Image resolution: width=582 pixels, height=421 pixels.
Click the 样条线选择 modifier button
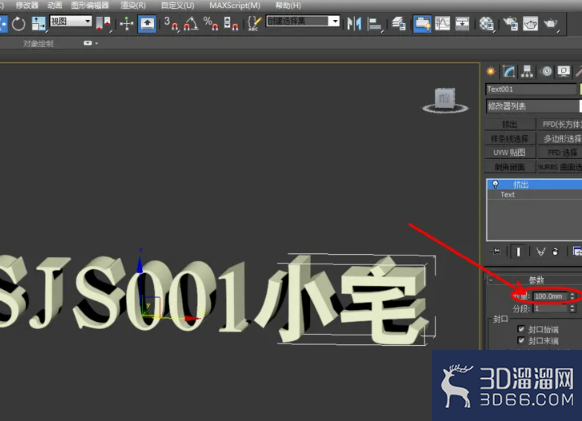(510, 138)
